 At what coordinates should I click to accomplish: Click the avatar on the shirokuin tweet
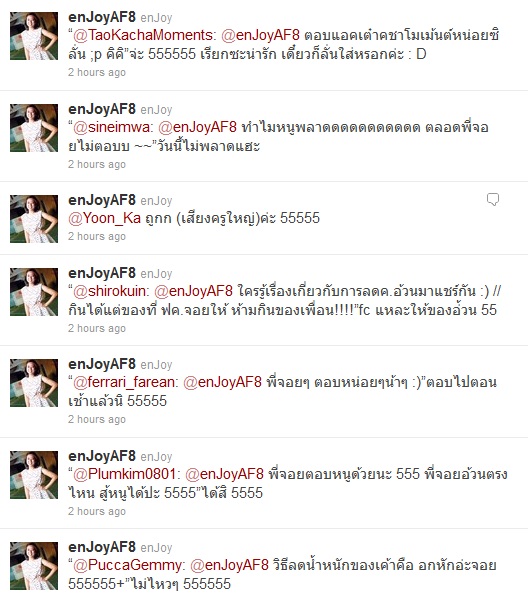[34, 291]
